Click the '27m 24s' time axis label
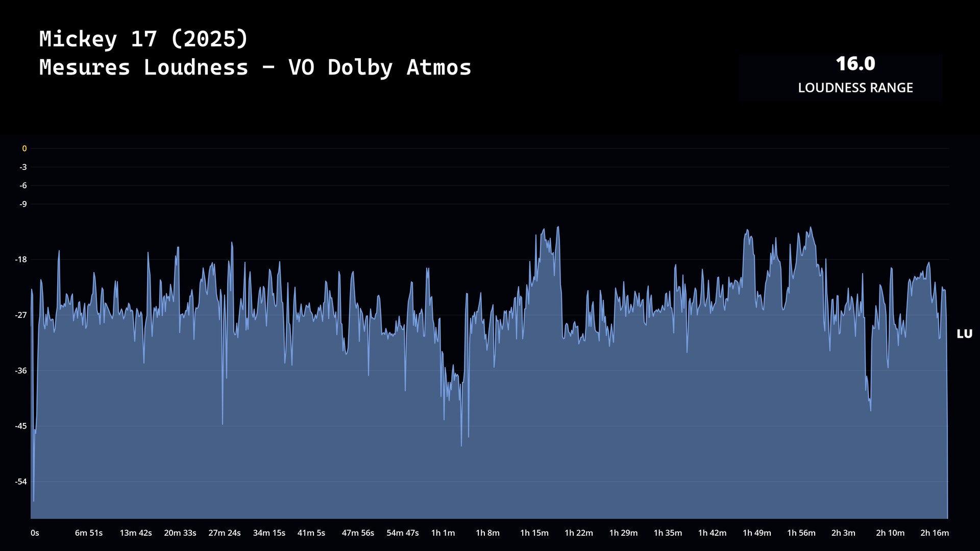The height and width of the screenshot is (551, 980). click(225, 533)
